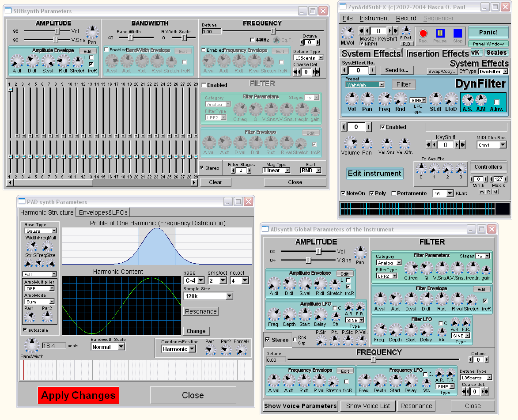Click the Vel.Sns. knob in part panel

coord(386,144)
